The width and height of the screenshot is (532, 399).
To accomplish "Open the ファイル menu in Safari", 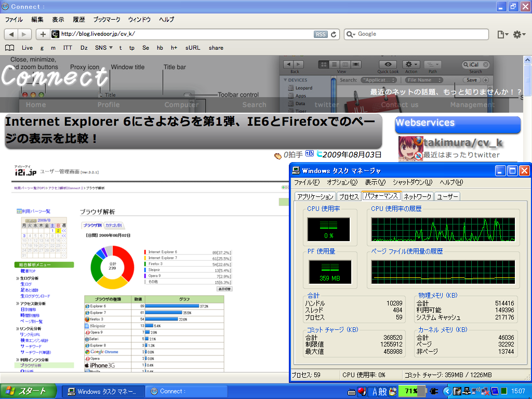I will point(14,19).
